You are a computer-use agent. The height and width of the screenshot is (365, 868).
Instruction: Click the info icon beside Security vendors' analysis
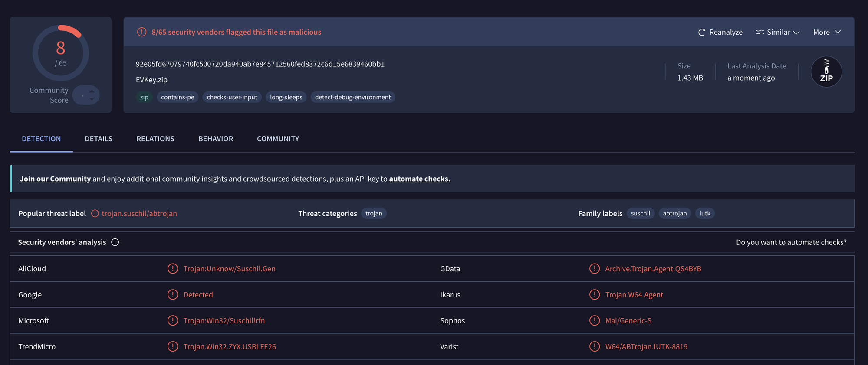pos(115,242)
